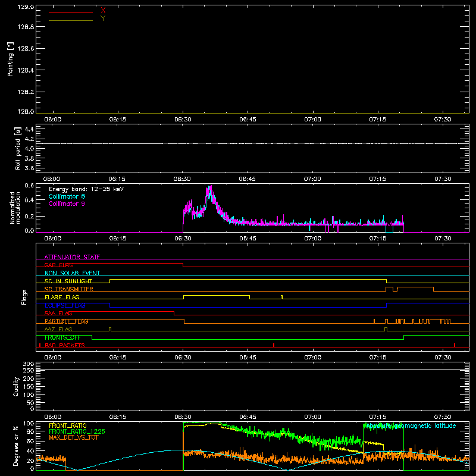Image resolution: width=476 pixels, height=476 pixels.
Task: Click the green FRONTS_OFF label
Action: click(x=62, y=337)
